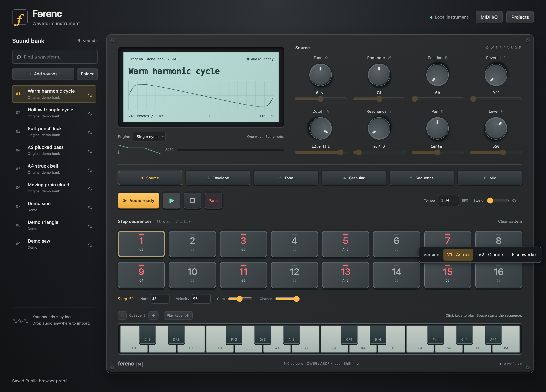Click waveform icon on A2 plucked bass row
This screenshot has width=546, height=392.
[x=90, y=151]
